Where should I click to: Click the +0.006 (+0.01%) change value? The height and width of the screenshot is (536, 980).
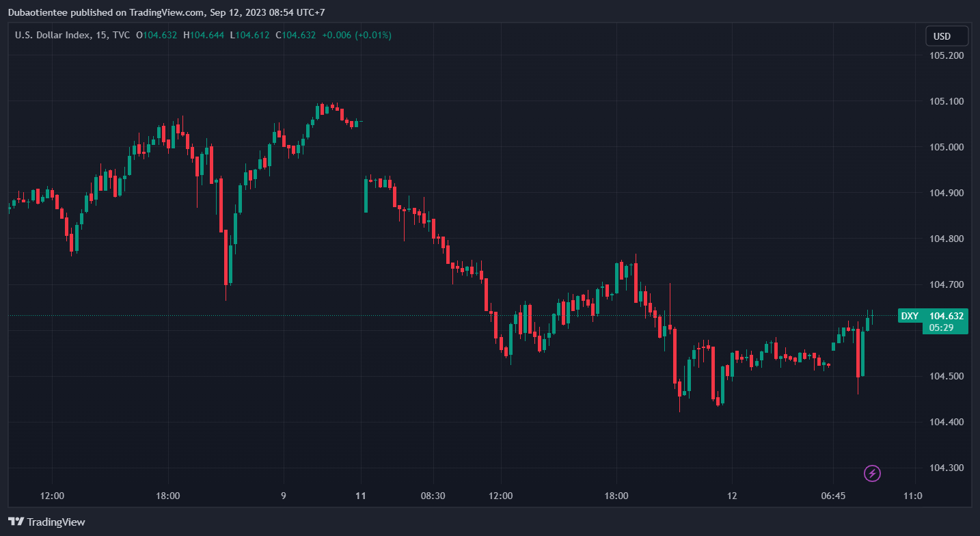[357, 35]
